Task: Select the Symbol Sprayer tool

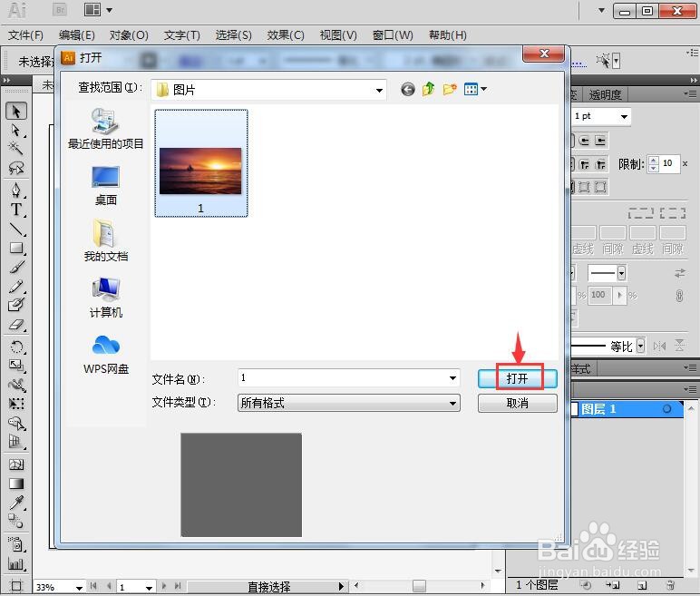Action: 16,544
